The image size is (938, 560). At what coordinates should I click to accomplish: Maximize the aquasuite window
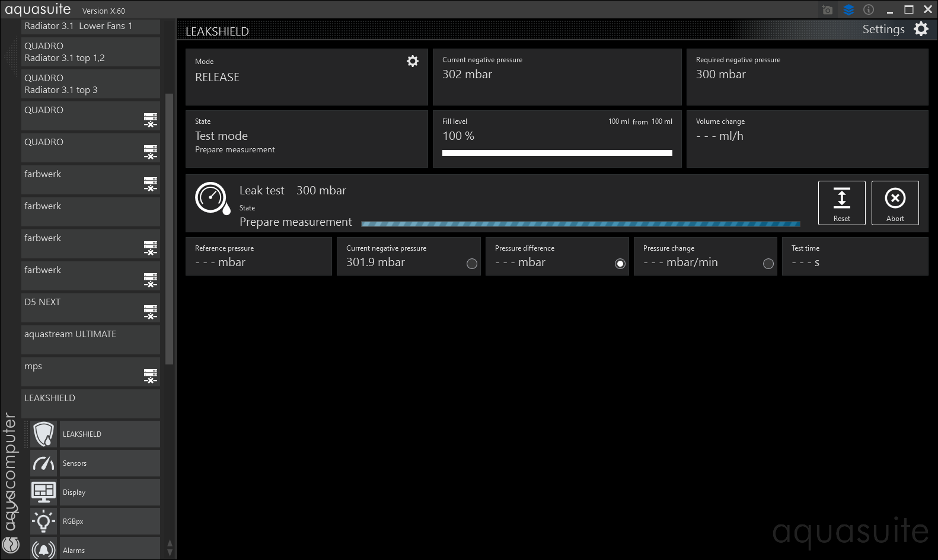coord(908,9)
